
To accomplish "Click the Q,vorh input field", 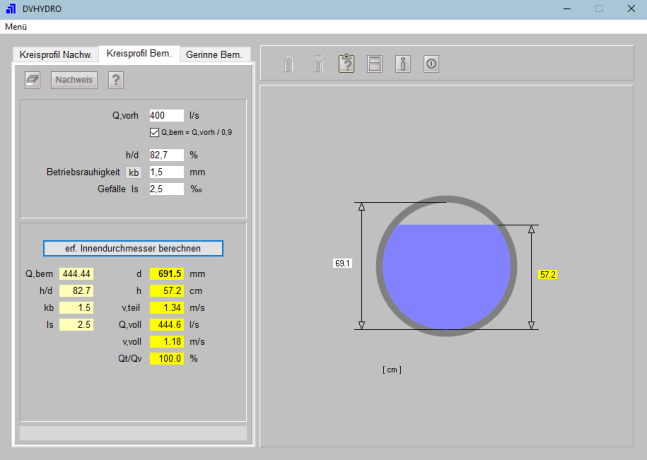I will pyautogui.click(x=166, y=116).
